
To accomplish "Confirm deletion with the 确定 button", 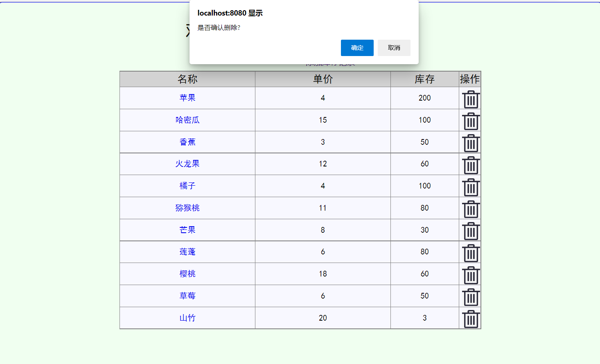I will tap(357, 48).
